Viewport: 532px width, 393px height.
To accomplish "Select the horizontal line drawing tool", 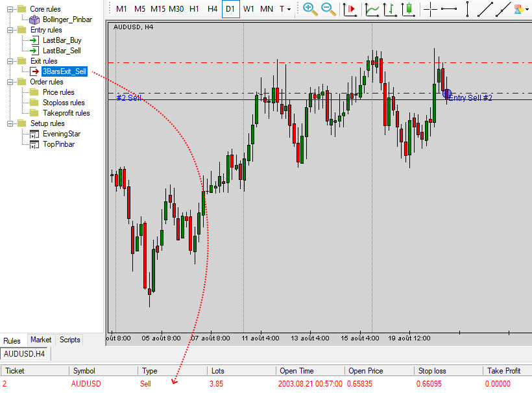I will 448,9.
